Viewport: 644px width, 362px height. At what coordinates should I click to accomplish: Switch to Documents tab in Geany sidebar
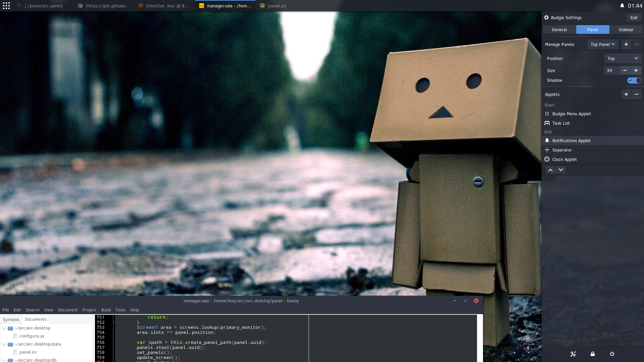[x=36, y=319]
